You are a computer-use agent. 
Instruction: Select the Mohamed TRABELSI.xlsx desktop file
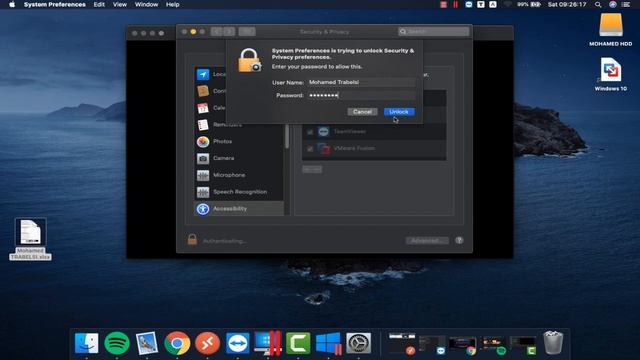pos(30,239)
